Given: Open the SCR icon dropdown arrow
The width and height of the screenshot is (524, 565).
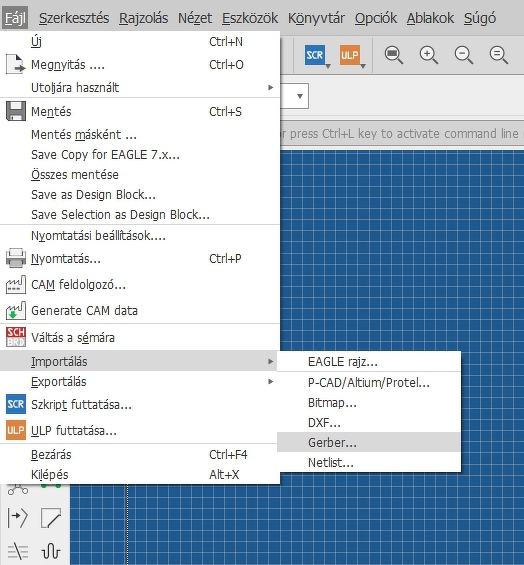Looking at the screenshot, I should (328, 66).
